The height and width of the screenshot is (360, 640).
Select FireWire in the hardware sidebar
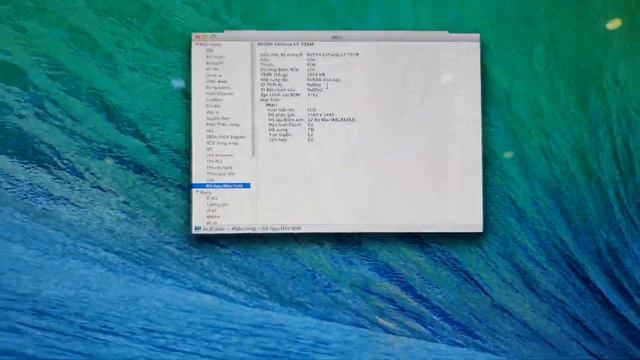coord(214,100)
